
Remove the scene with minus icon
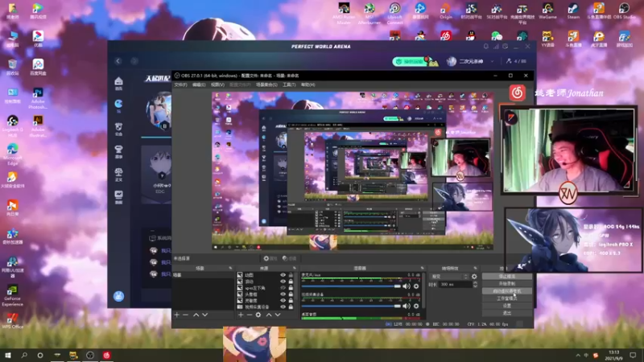point(186,315)
